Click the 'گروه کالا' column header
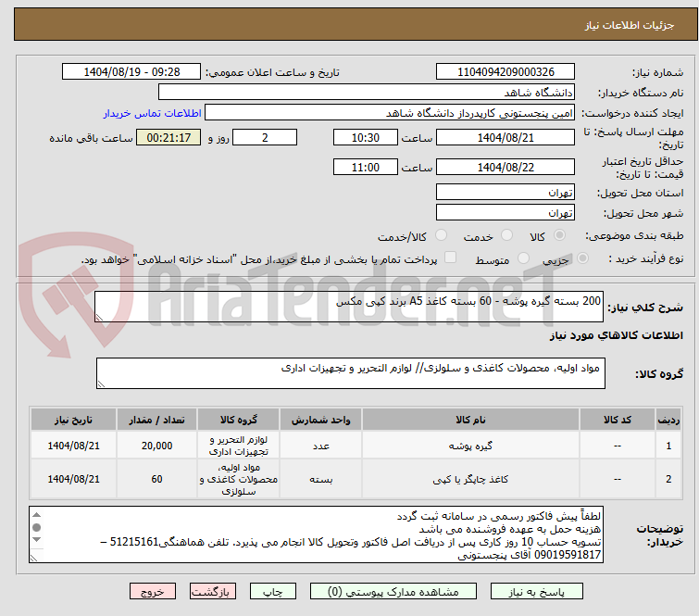The height and width of the screenshot is (616, 699). point(239,420)
